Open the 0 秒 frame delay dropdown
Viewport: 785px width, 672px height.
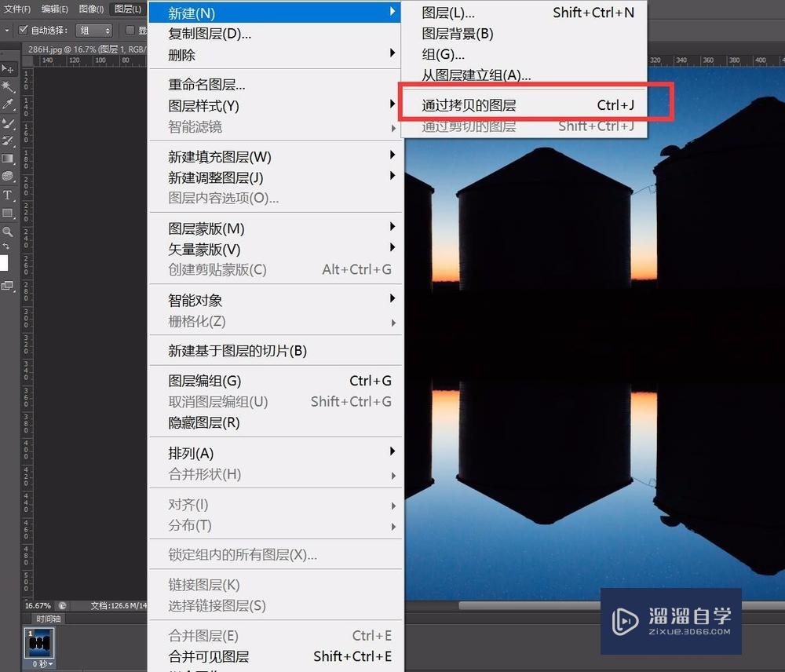pyautogui.click(x=42, y=664)
